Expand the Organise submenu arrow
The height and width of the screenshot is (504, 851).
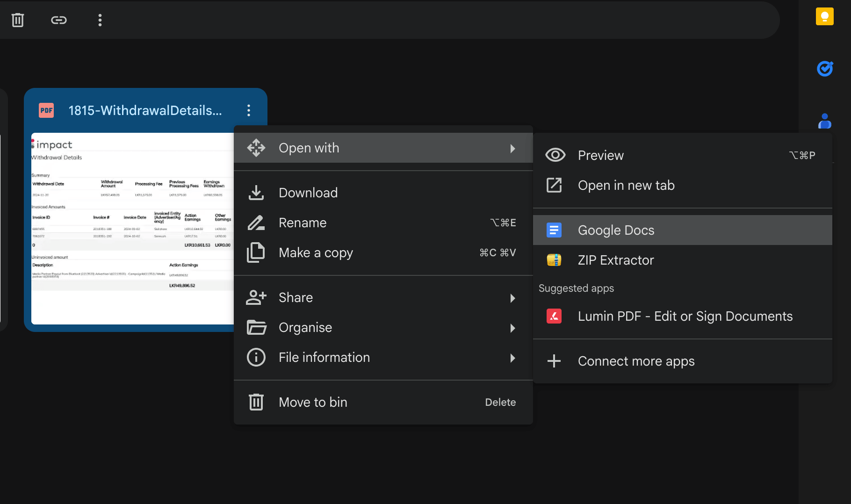513,328
